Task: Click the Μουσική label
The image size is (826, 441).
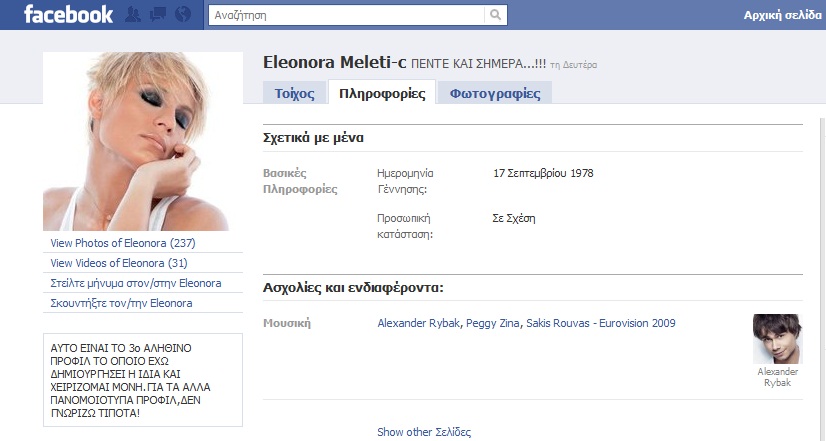Action: click(287, 323)
